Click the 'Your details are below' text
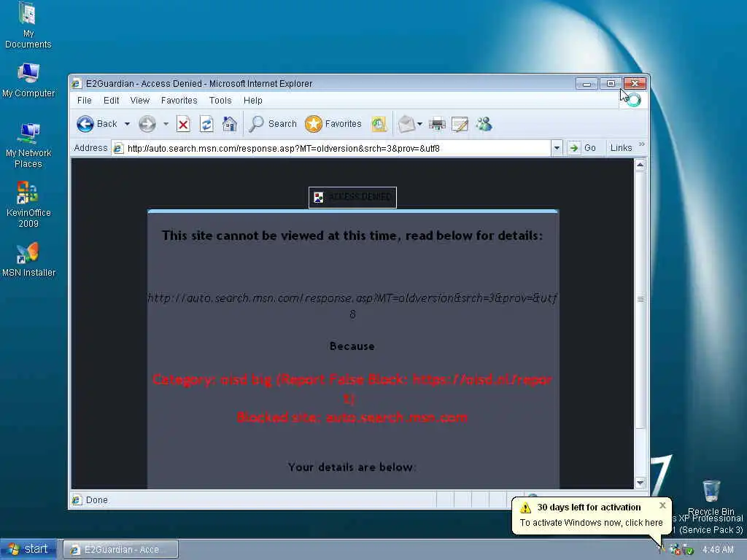This screenshot has width=747, height=560. [x=352, y=467]
